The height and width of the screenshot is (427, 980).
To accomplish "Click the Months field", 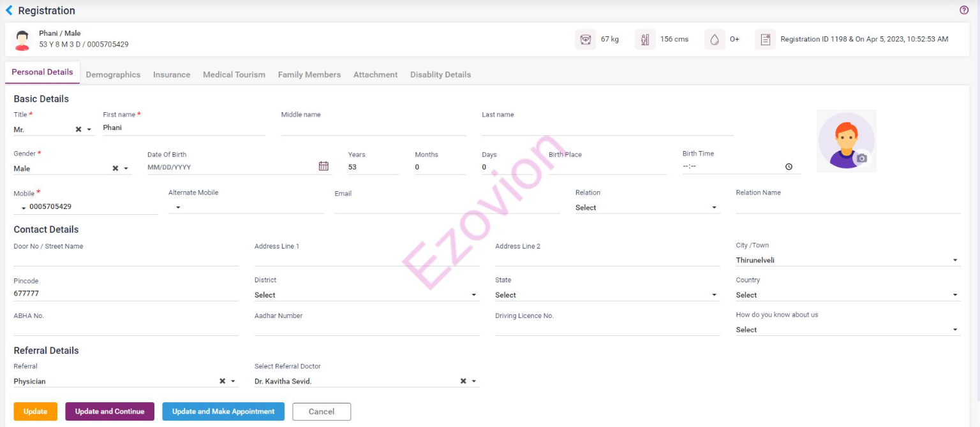I will [x=440, y=167].
